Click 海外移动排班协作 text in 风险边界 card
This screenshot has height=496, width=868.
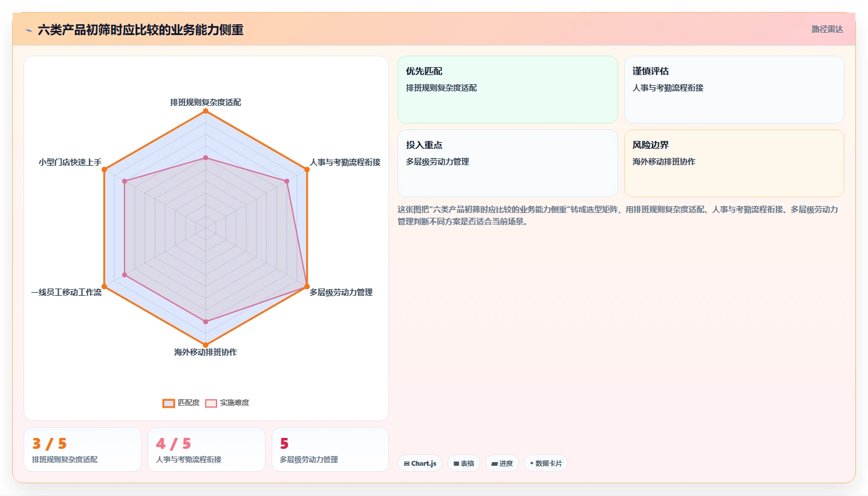(664, 162)
